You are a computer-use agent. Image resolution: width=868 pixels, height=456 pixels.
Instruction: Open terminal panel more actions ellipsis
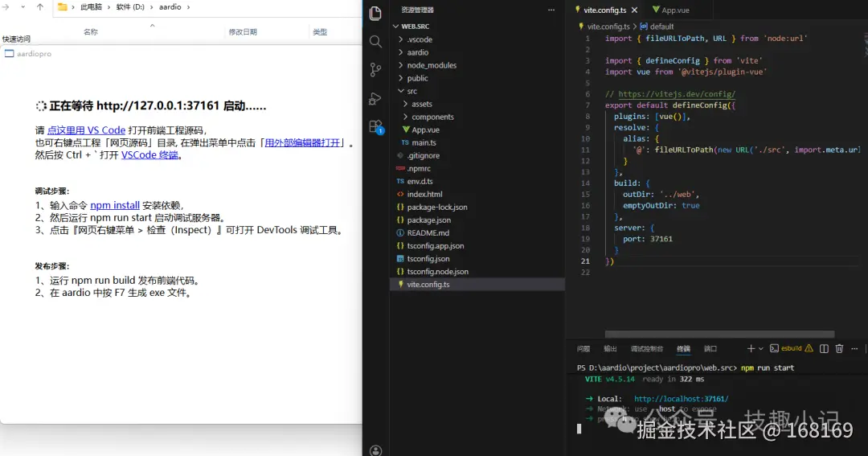pyautogui.click(x=854, y=348)
